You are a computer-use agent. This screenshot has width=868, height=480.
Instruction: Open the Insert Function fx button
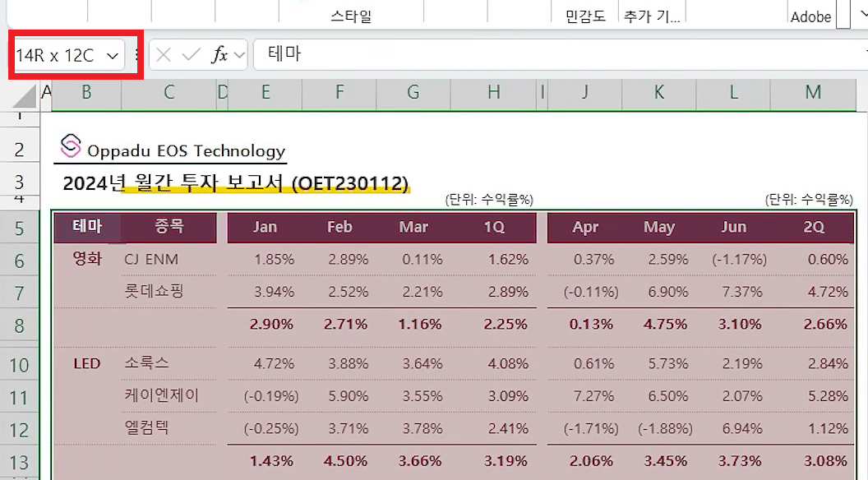tap(219, 55)
